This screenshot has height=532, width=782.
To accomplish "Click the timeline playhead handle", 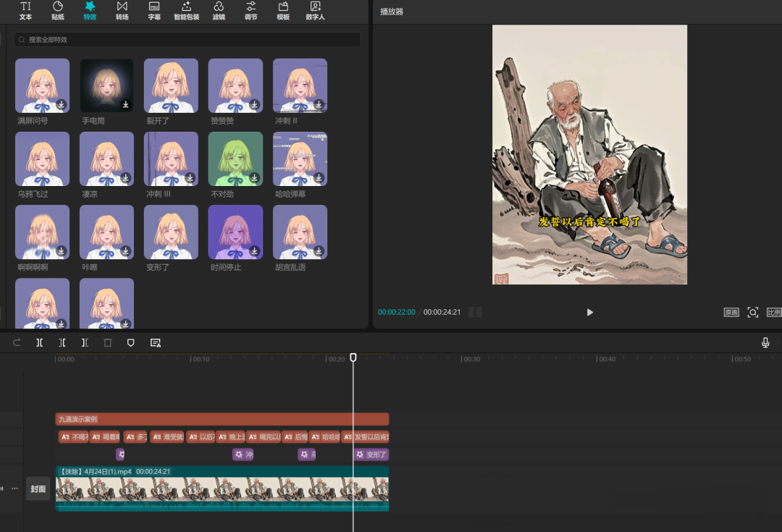I will (353, 358).
